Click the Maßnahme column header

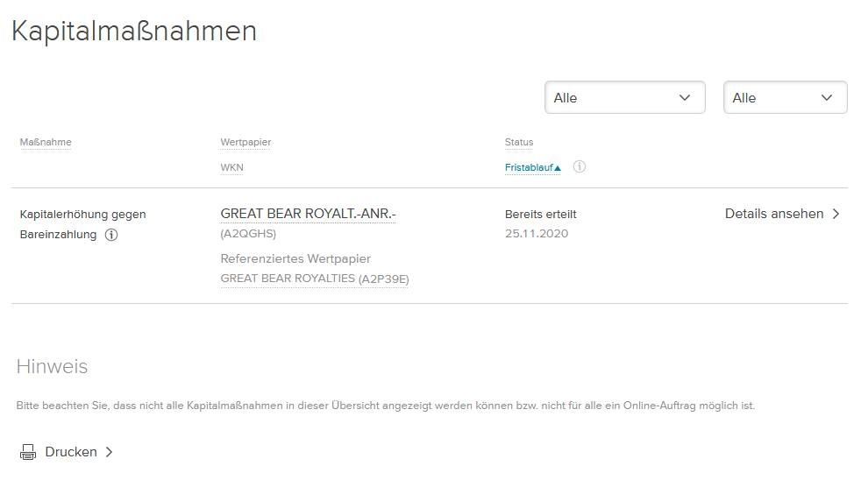(46, 142)
